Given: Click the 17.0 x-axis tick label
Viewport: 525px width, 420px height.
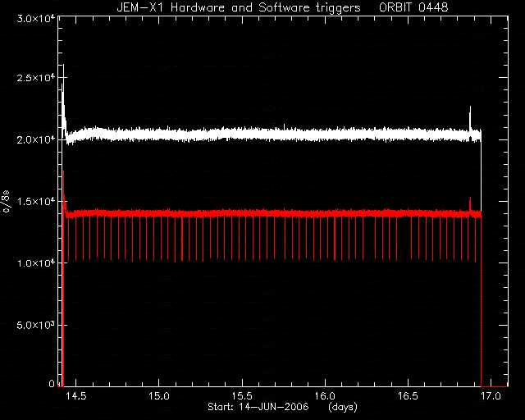Looking at the screenshot, I should [x=491, y=396].
